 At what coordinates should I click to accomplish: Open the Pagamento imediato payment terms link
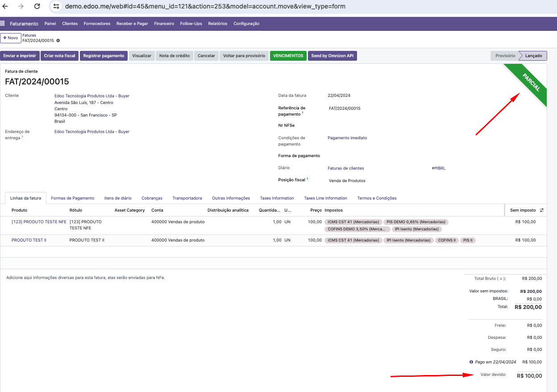click(x=347, y=138)
